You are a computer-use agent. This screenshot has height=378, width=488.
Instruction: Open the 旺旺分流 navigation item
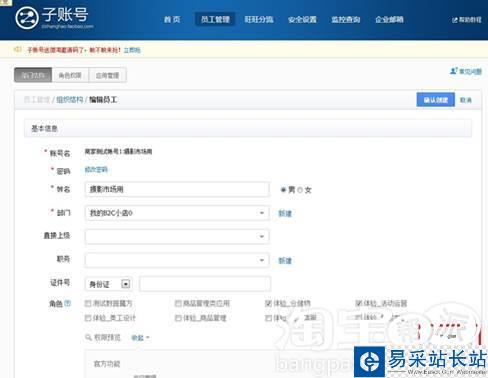coord(259,19)
